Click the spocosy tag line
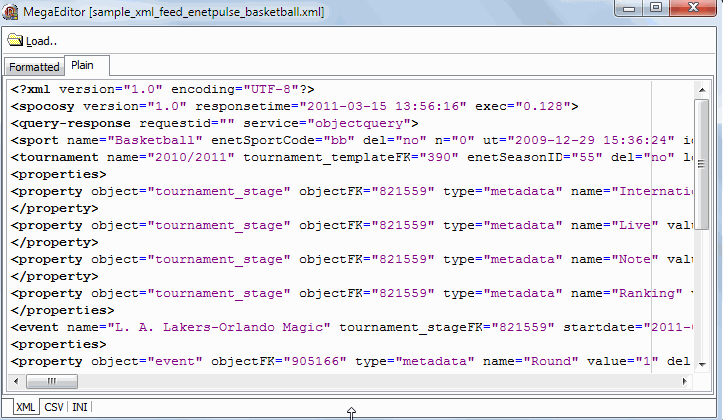This screenshot has height=420, width=723. tap(294, 106)
